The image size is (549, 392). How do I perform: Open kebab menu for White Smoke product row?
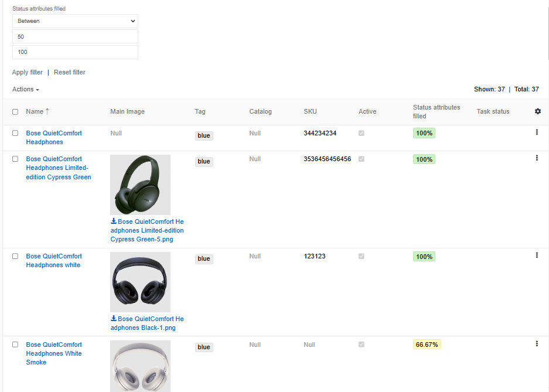click(x=537, y=344)
